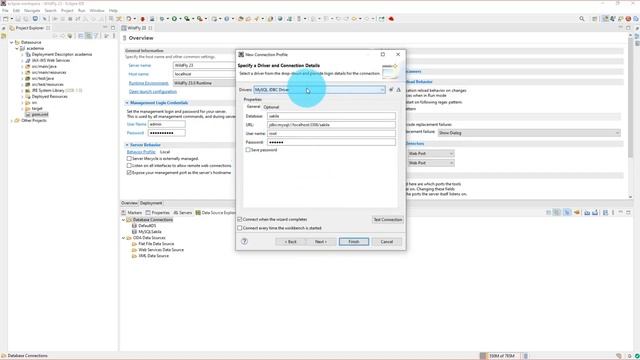Screen dimensions: 640x360
Task: Click the green status icon at bottom right
Action: [637, 356]
